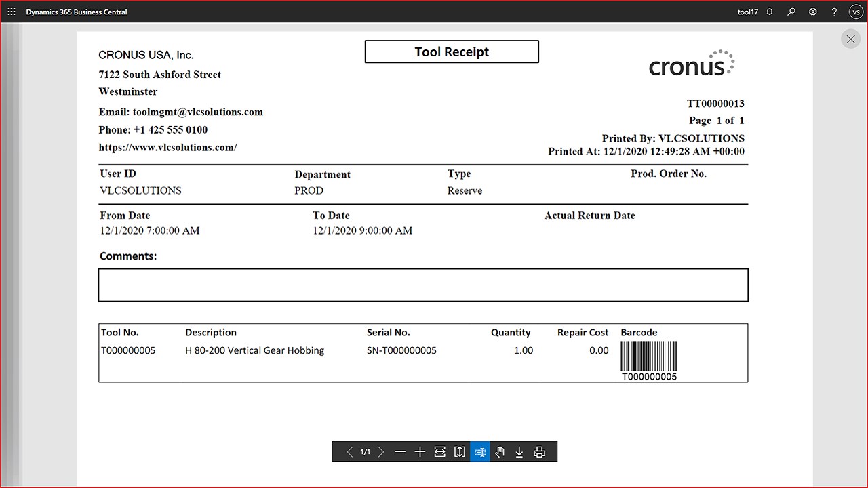This screenshot has height=488, width=868.
Task: Click the Department value PROD
Action: click(x=309, y=190)
